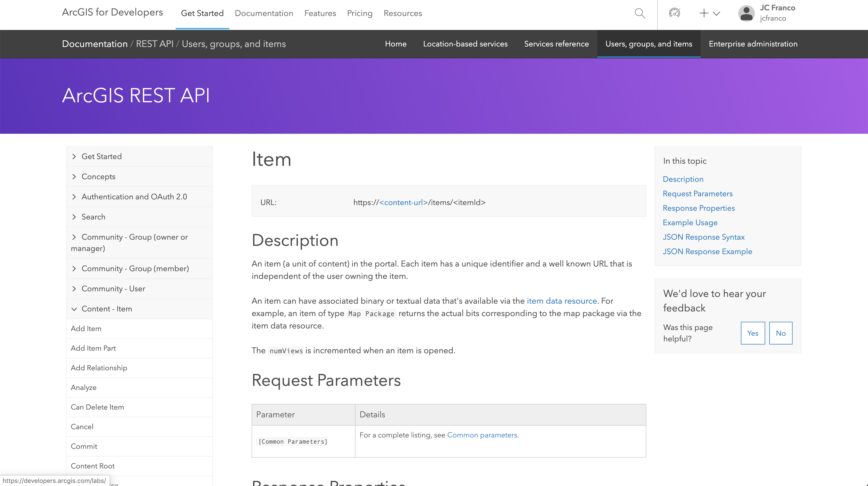Click the REST API breadcrumb link

pyautogui.click(x=154, y=45)
